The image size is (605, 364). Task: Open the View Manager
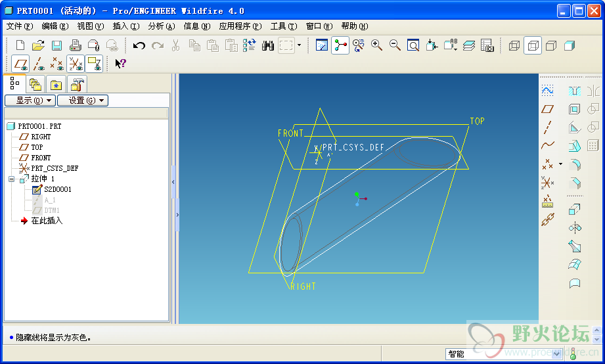pos(487,45)
